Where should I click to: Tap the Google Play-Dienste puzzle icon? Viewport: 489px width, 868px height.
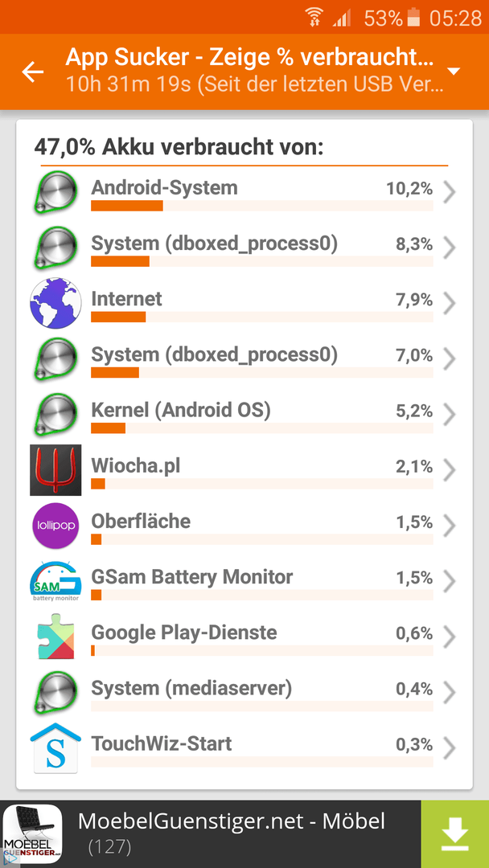coord(55,636)
